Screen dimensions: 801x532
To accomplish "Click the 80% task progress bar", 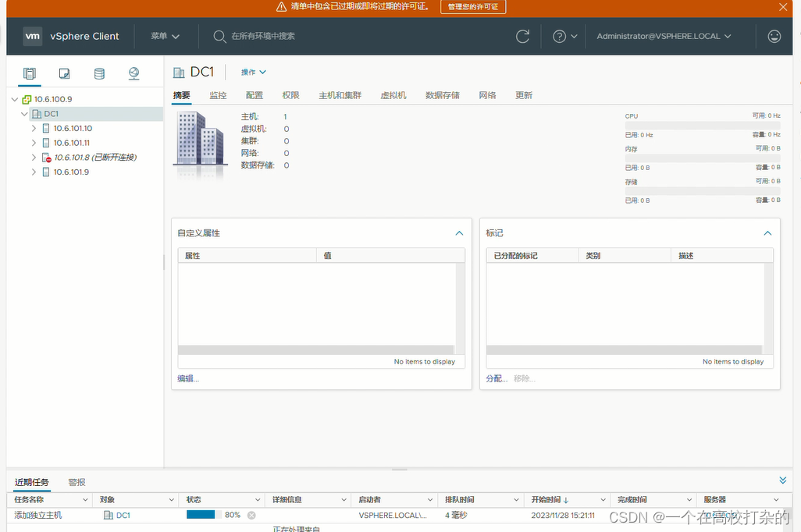I will point(204,515).
